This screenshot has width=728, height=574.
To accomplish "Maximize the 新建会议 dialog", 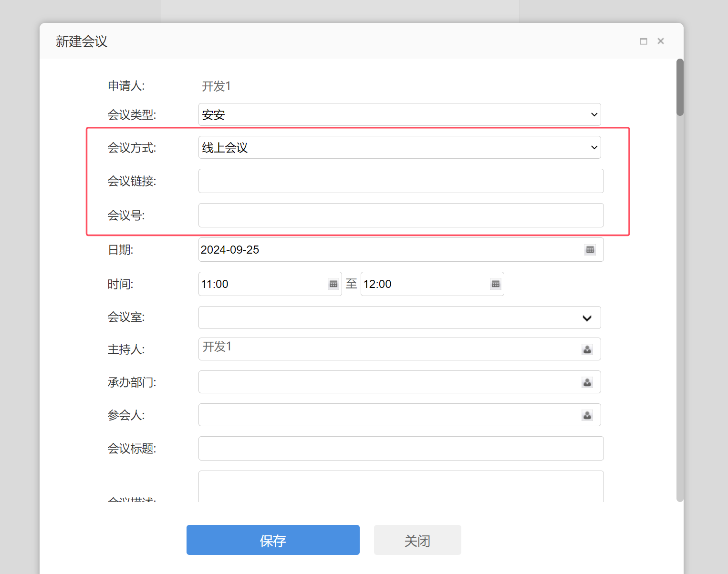I will [644, 41].
